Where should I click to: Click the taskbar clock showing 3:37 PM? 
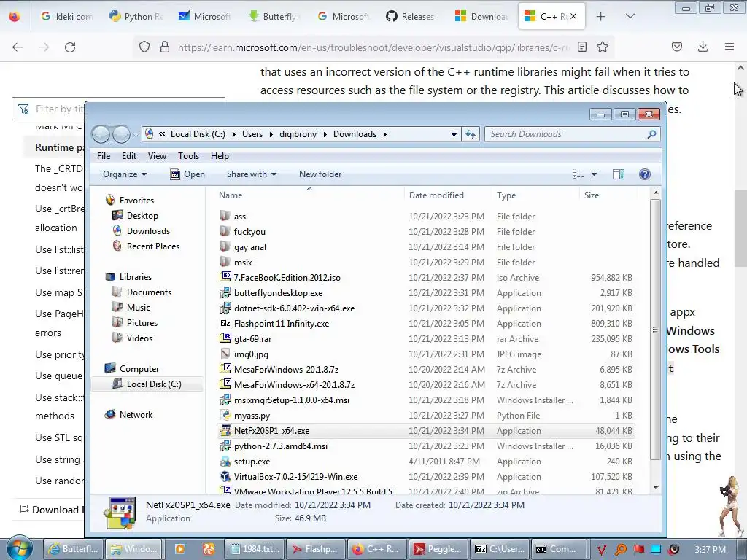(710, 550)
